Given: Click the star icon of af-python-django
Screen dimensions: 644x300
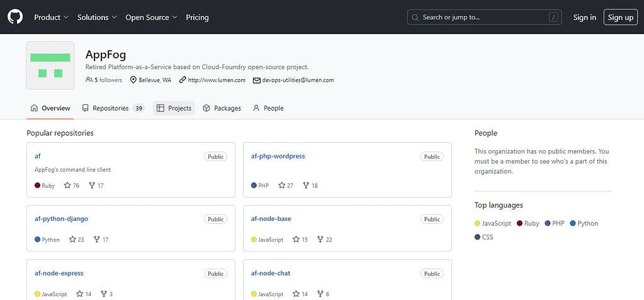Looking at the screenshot, I should pyautogui.click(x=72, y=239).
